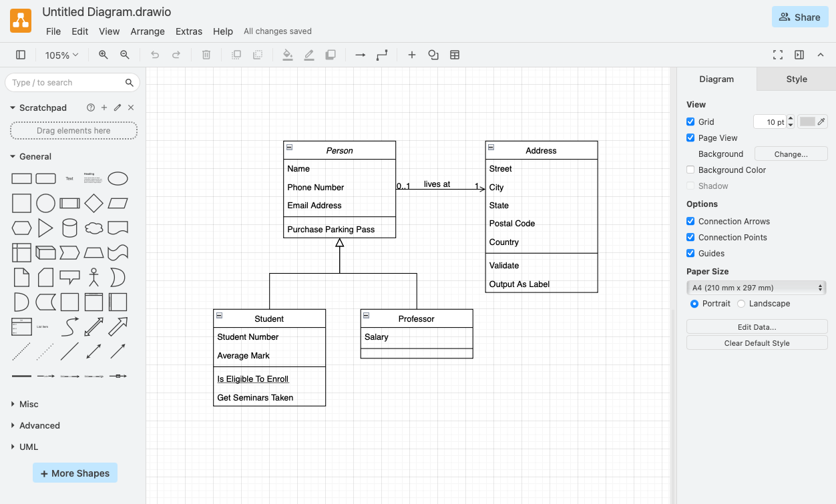Click the Edit Data... button

point(757,327)
